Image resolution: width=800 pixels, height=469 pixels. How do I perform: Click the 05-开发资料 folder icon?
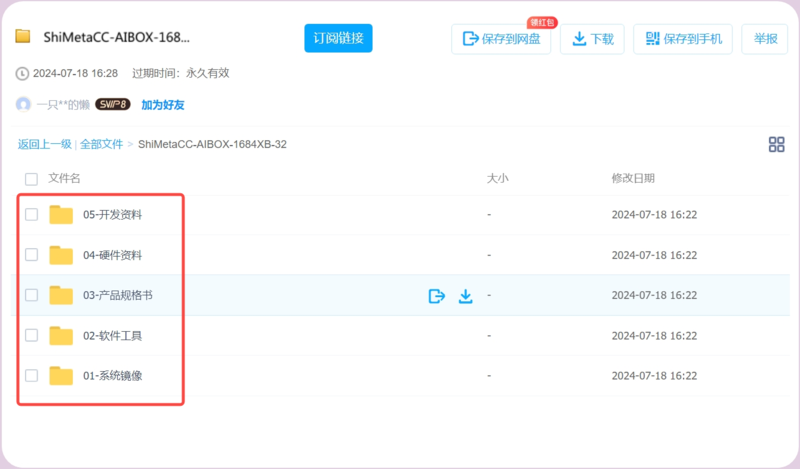point(61,215)
